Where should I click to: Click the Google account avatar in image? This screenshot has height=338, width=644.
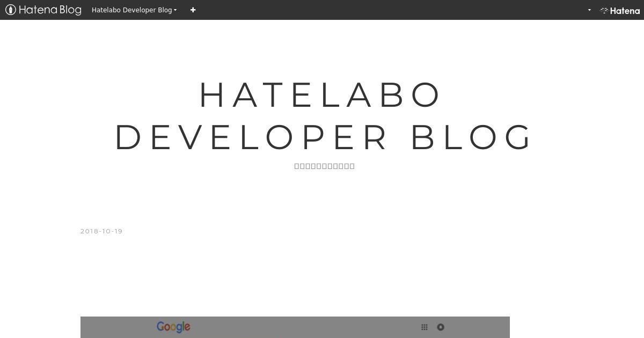coord(441,327)
